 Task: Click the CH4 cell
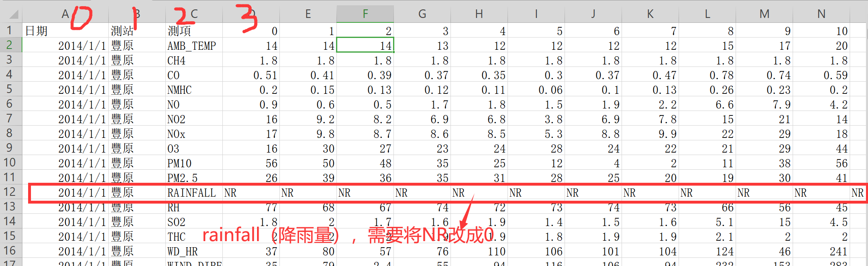(x=194, y=60)
